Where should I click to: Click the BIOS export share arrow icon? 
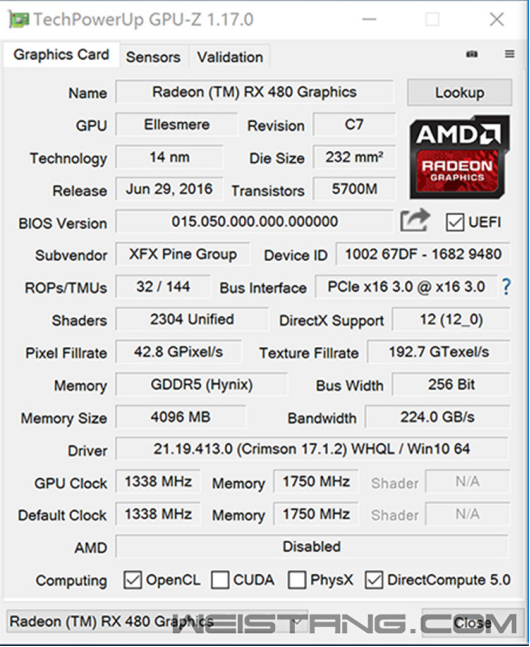click(x=415, y=220)
